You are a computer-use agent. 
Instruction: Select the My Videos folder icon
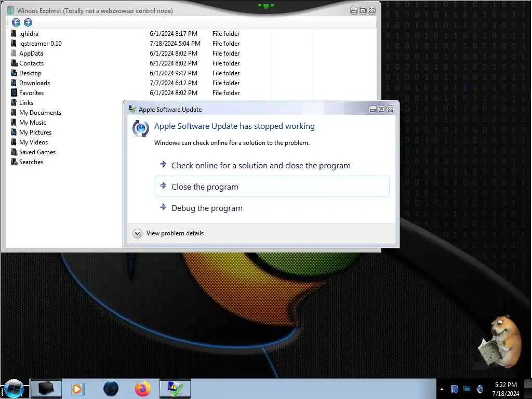coord(14,141)
